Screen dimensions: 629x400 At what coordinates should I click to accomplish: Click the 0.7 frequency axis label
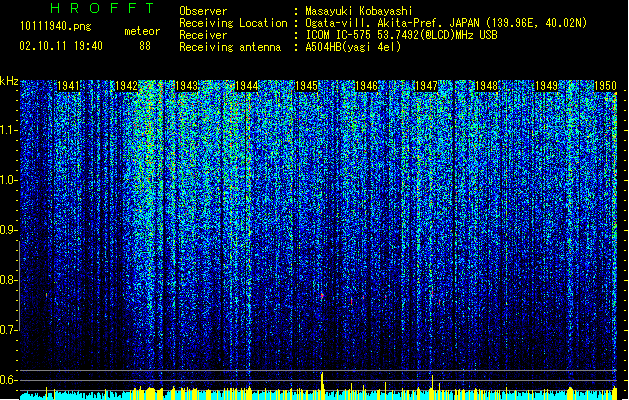click(x=8, y=330)
